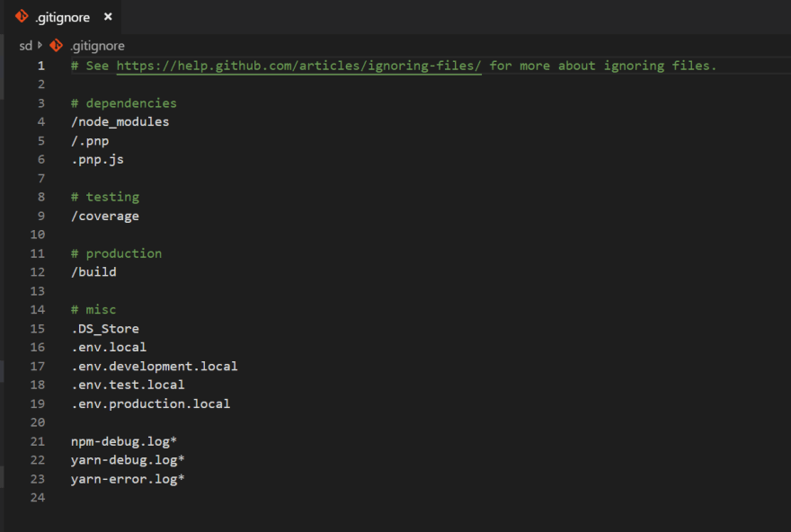Click on the /build entry
The image size is (791, 532).
pyautogui.click(x=93, y=271)
